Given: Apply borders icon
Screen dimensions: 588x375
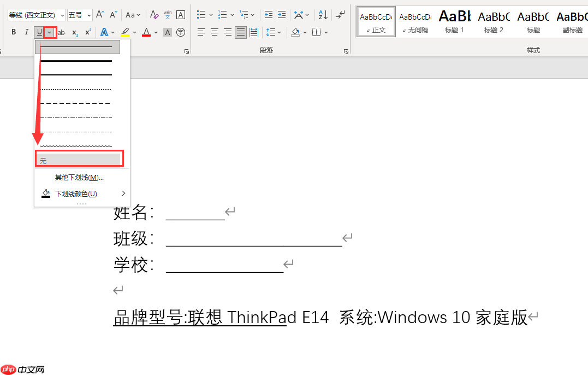Looking at the screenshot, I should (317, 32).
